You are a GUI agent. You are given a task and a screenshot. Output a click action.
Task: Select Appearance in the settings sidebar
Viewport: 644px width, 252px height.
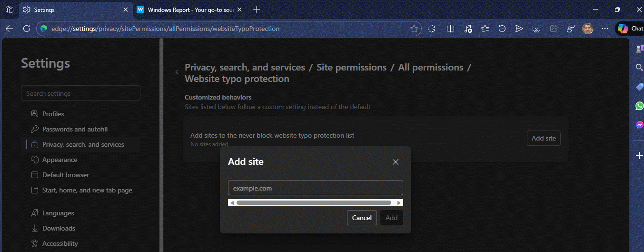click(x=59, y=160)
